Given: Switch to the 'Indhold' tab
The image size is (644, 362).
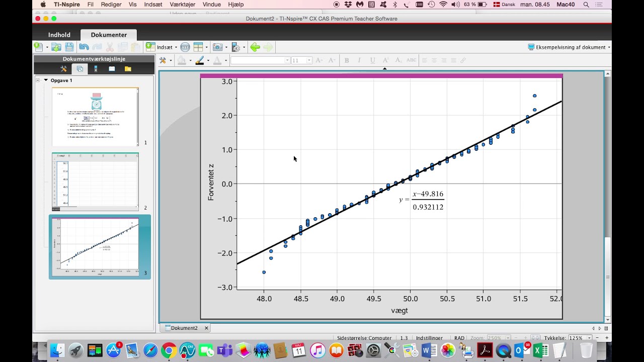Looking at the screenshot, I should coord(59,35).
